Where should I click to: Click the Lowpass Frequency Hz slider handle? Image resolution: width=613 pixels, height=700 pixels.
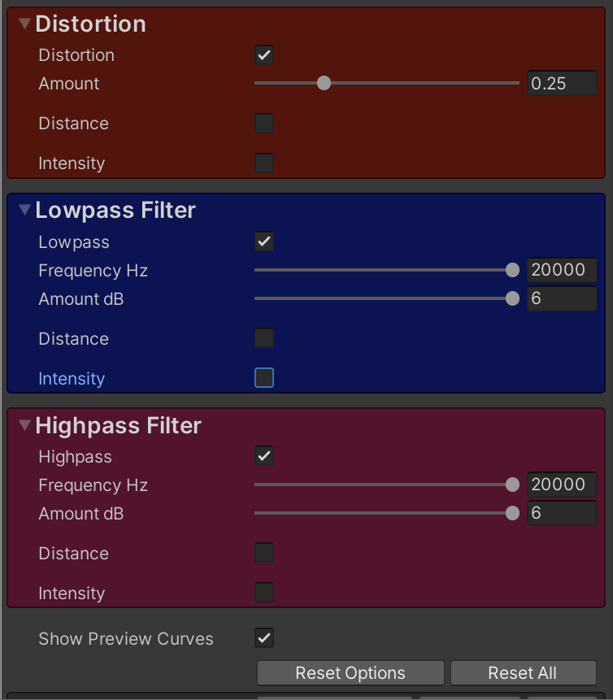[512, 270]
